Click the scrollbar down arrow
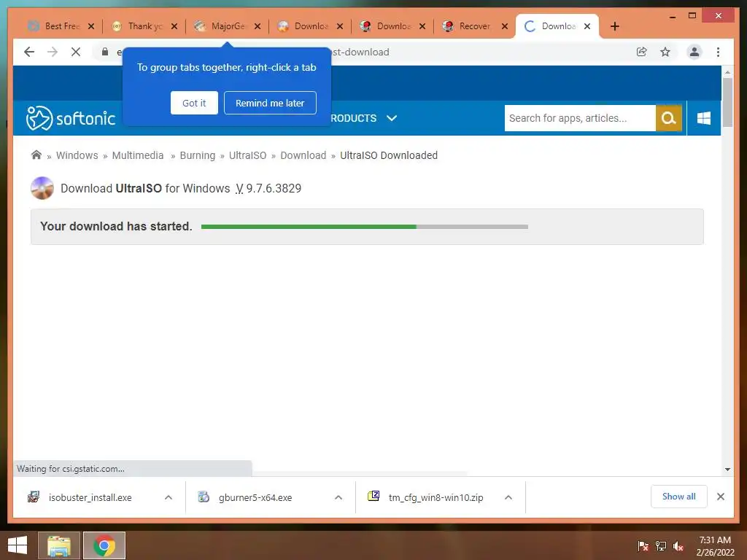 727,470
